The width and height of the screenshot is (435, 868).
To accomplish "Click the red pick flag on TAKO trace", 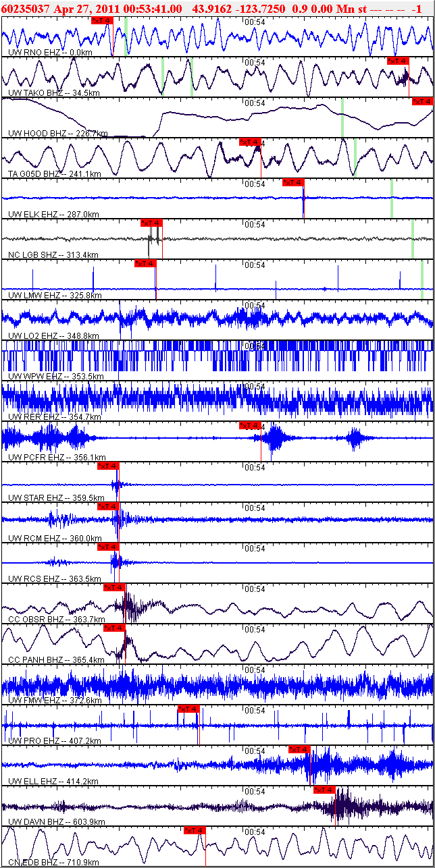I will 398,61.
